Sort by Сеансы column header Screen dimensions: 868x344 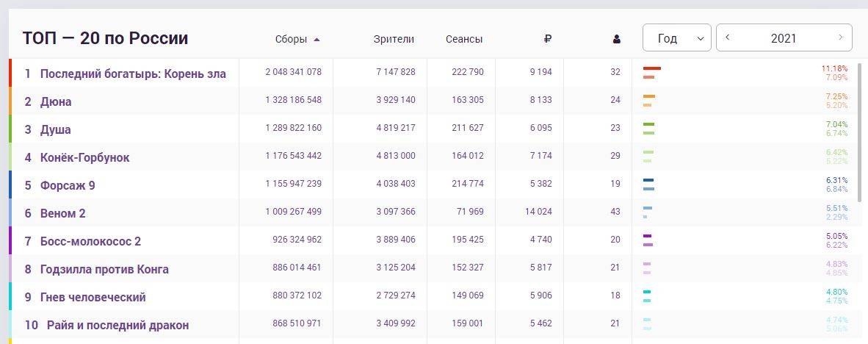pyautogui.click(x=464, y=40)
